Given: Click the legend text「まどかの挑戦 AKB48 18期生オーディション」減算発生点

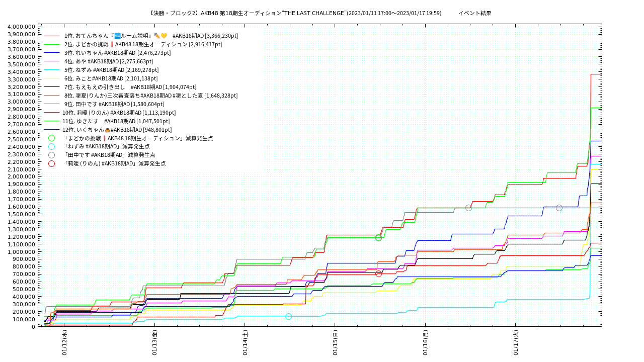Looking at the screenshot, I should coord(138,138).
